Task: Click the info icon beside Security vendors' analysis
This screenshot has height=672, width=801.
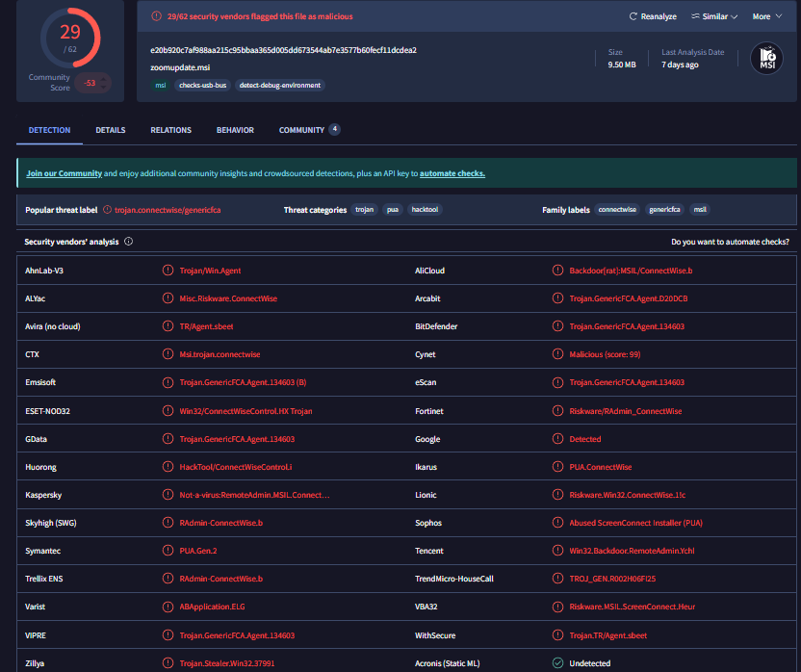Action: (129, 242)
